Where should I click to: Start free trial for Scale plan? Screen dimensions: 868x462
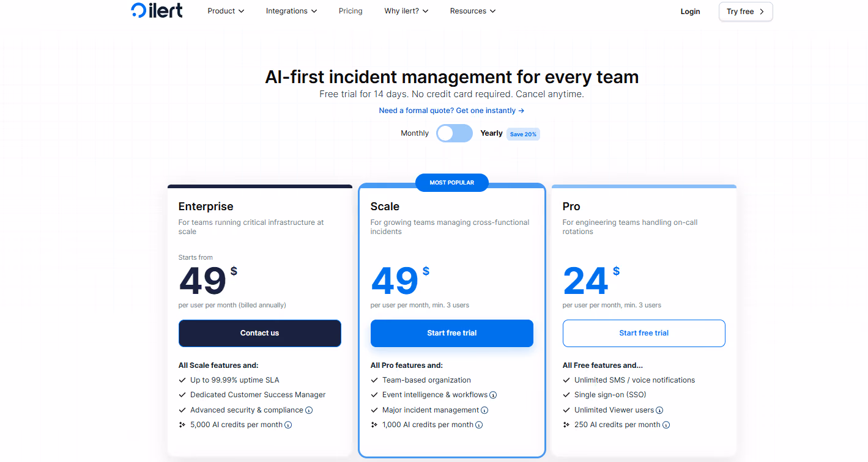point(452,333)
